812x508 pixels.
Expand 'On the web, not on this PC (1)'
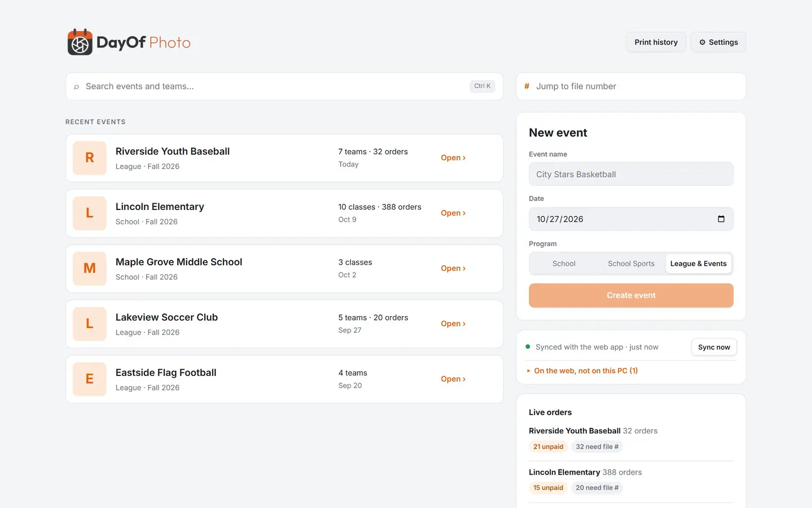pos(582,371)
